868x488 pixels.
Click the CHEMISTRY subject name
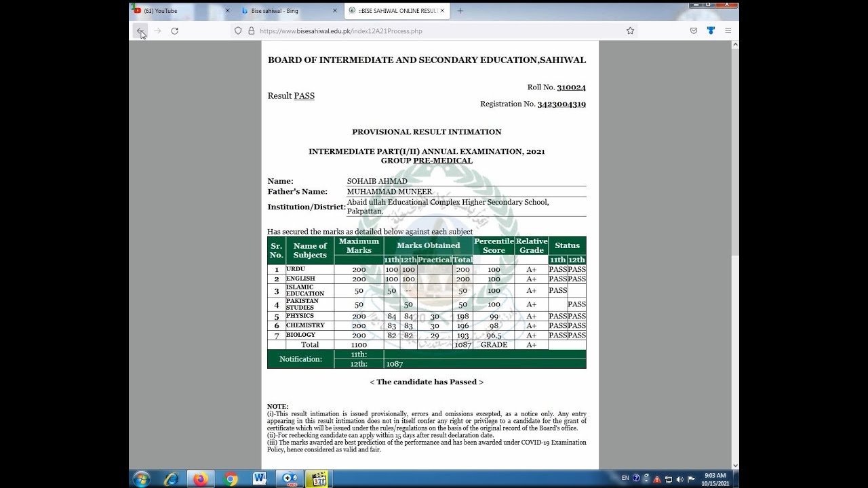(305, 325)
